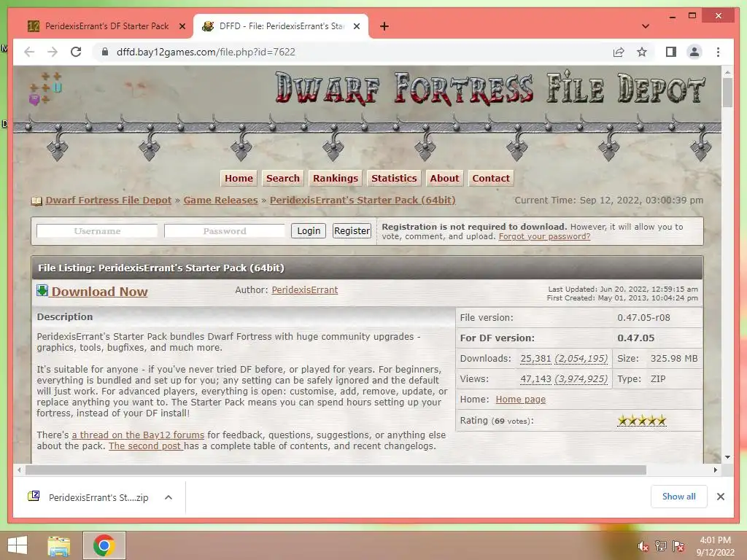
Task: Click the file size 325.98 MB
Action: point(674,359)
